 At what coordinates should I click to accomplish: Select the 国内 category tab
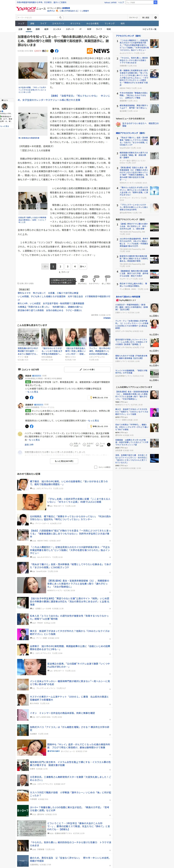pos(29,29)
